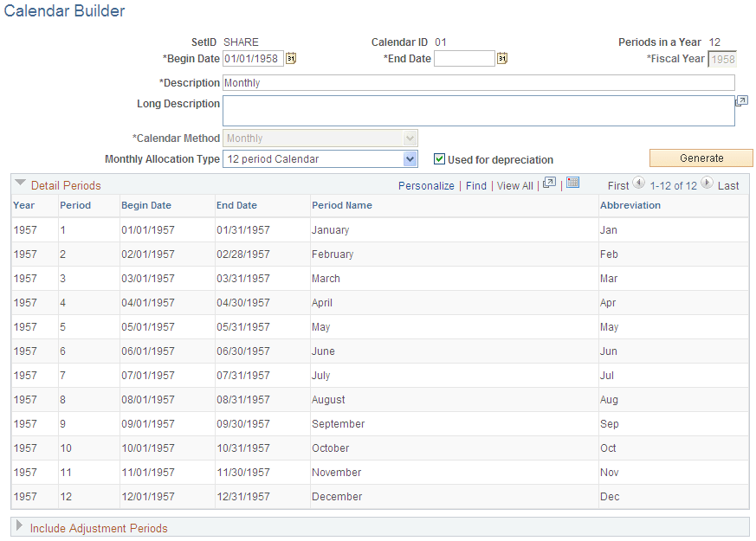This screenshot has height=541, width=756.
Task: Download the Detail Periods grid to spreadsheet
Action: 572,184
